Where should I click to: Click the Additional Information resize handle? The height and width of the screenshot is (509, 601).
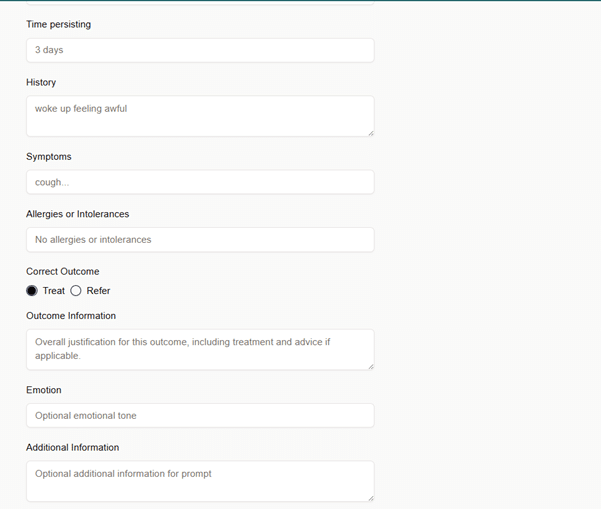[x=370, y=497]
